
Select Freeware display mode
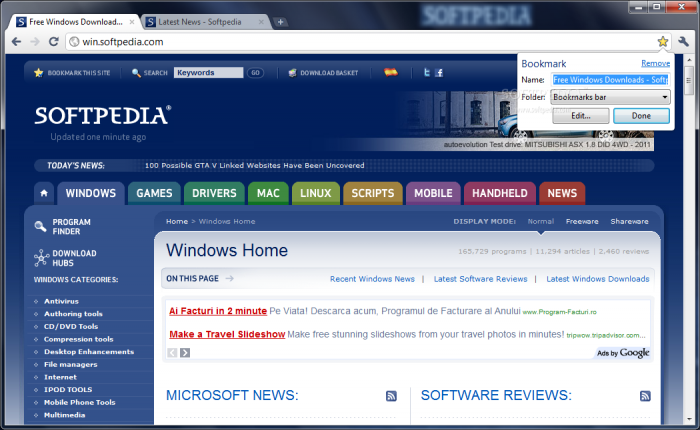[x=582, y=221]
